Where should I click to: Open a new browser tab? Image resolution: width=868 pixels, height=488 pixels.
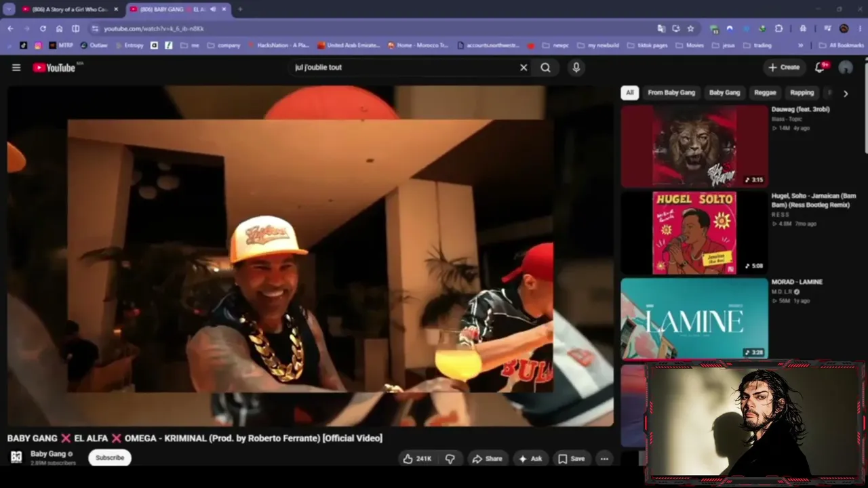240,9
